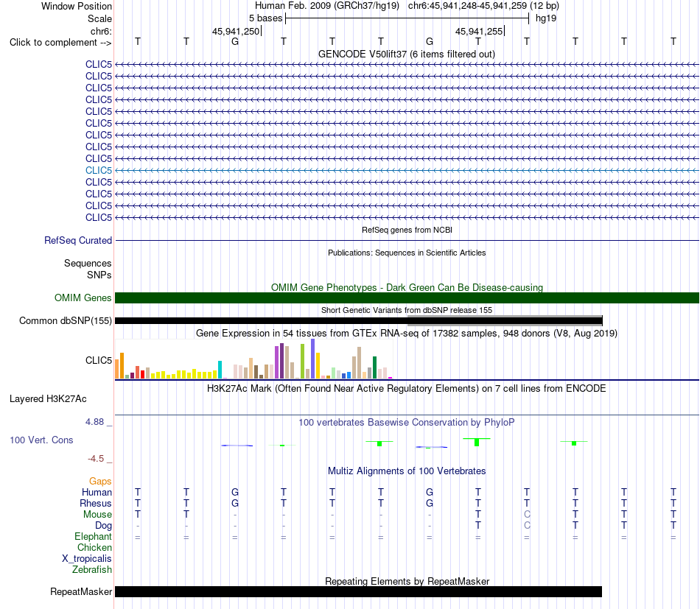Click the Mouse alignment row label
The height and width of the screenshot is (609, 700).
[x=97, y=515]
